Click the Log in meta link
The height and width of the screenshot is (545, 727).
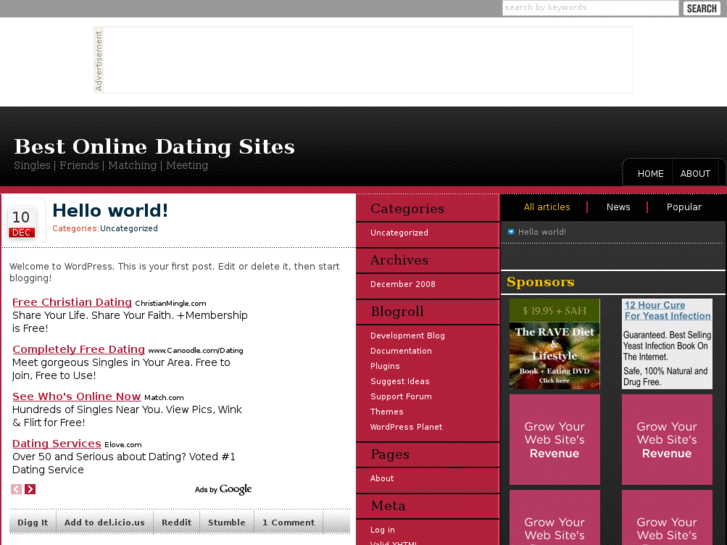(383, 530)
